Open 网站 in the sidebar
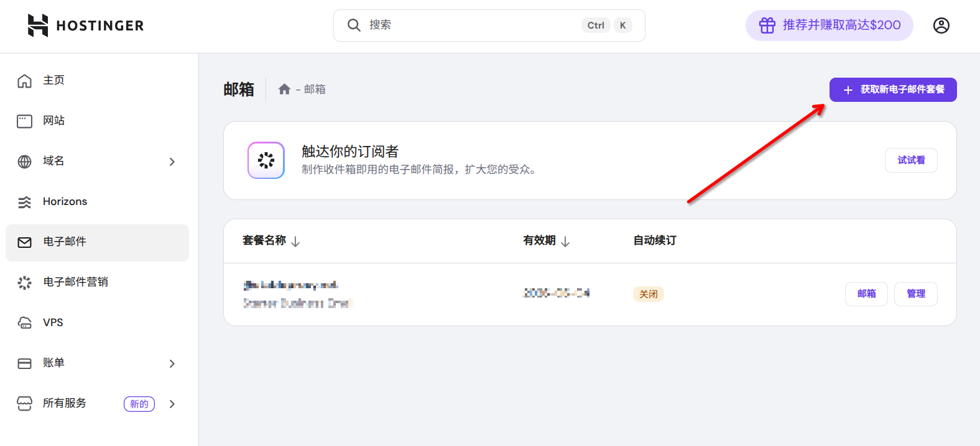Image resolution: width=980 pixels, height=446 pixels. coord(97,121)
